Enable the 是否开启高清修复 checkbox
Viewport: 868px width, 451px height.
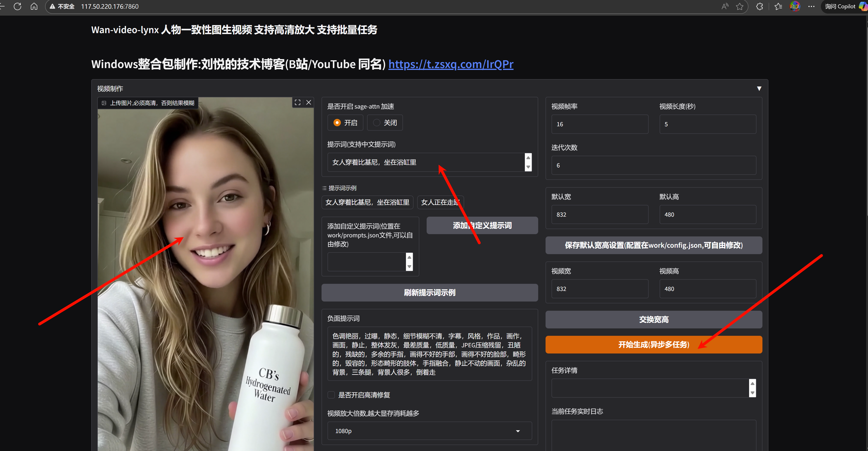click(x=331, y=395)
